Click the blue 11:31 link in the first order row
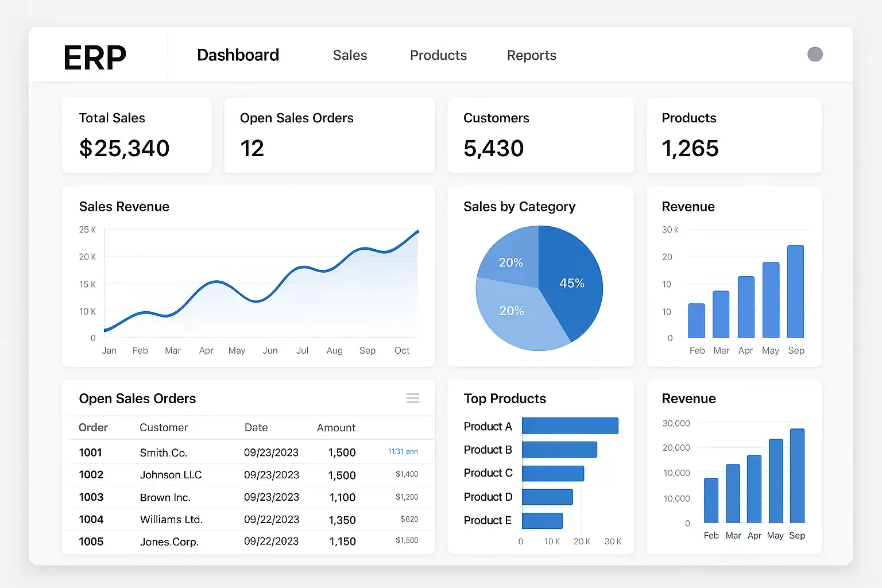The image size is (882, 588). tap(403, 452)
